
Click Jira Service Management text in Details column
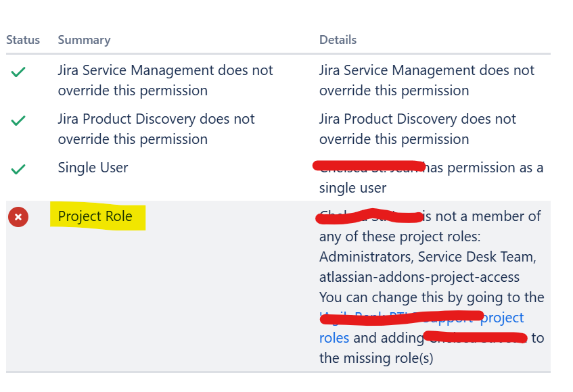[x=426, y=80]
